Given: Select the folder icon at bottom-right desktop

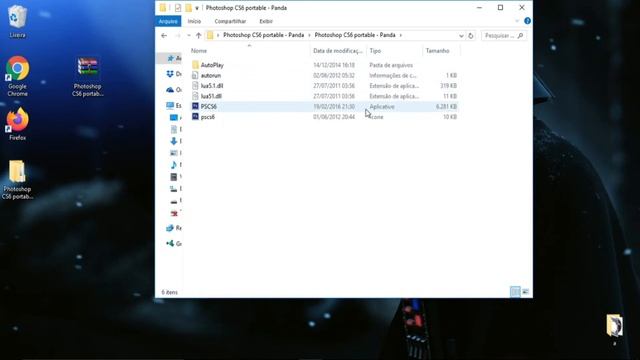Looking at the screenshot, I should pos(614,325).
